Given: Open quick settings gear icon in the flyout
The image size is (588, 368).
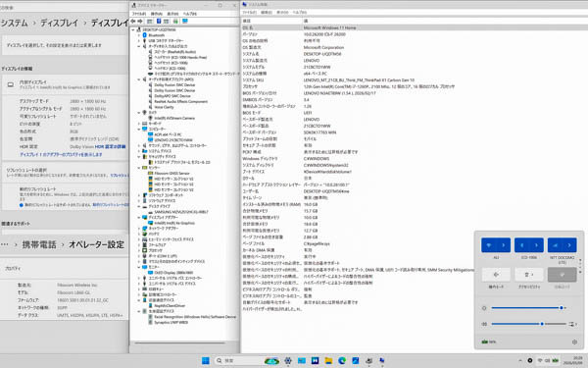Looking at the screenshot, I should (574, 342).
